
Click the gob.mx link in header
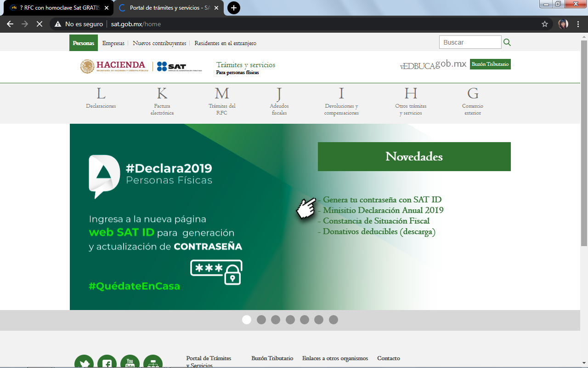pyautogui.click(x=451, y=64)
